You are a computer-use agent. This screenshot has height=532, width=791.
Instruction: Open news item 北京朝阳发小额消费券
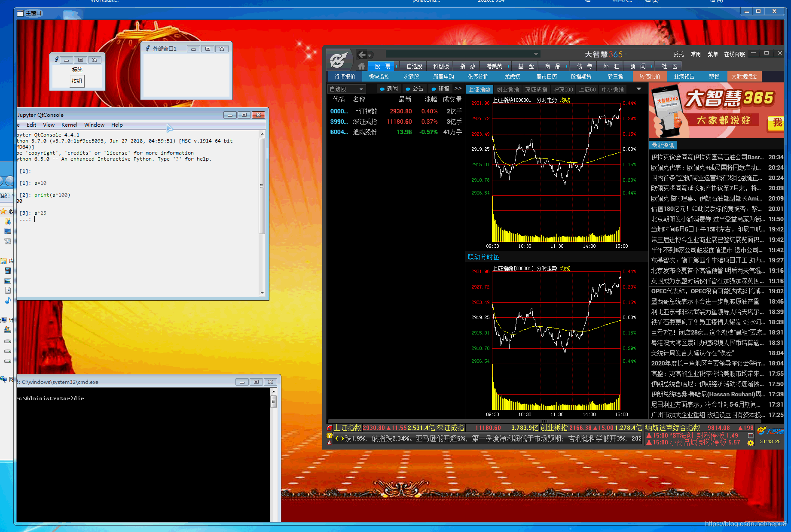(x=717, y=219)
